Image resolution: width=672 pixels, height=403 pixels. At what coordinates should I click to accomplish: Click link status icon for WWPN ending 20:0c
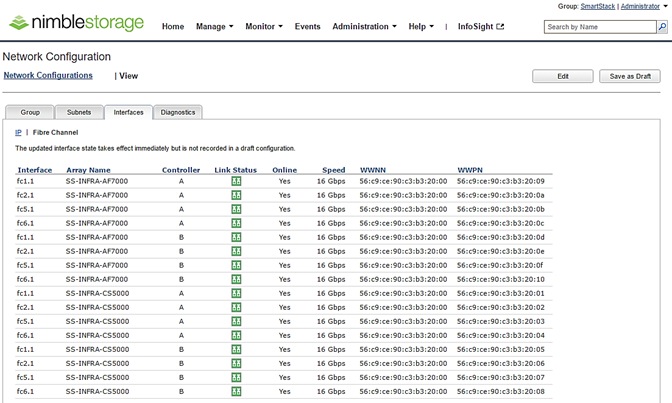pos(236,223)
